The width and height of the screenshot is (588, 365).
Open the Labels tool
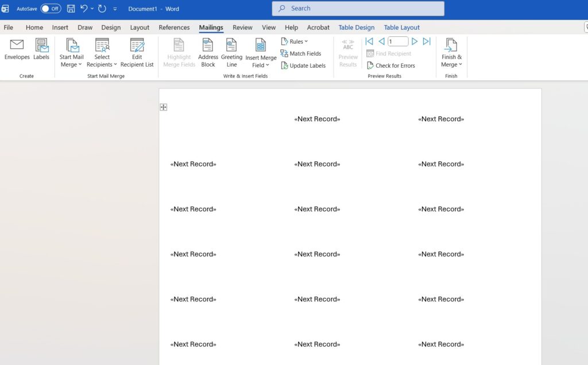click(41, 49)
